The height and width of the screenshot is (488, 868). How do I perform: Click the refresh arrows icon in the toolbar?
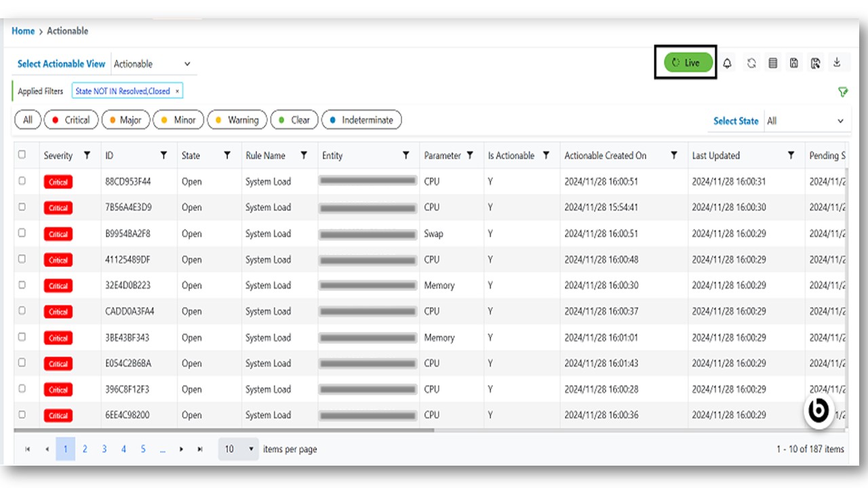coord(751,63)
